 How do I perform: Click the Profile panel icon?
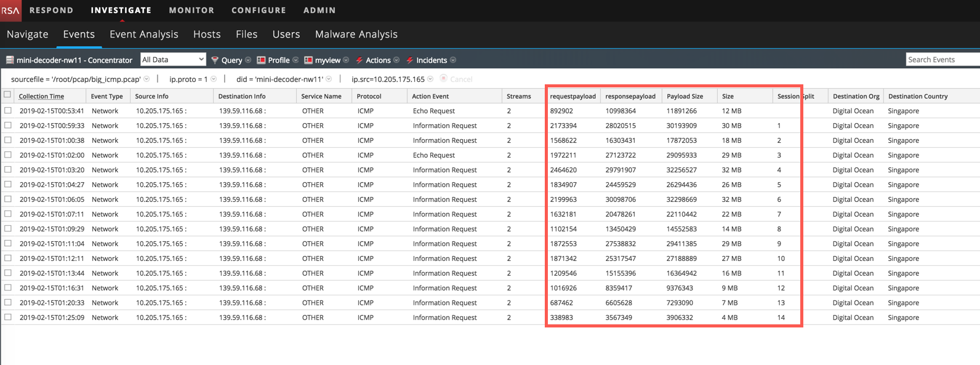click(261, 60)
